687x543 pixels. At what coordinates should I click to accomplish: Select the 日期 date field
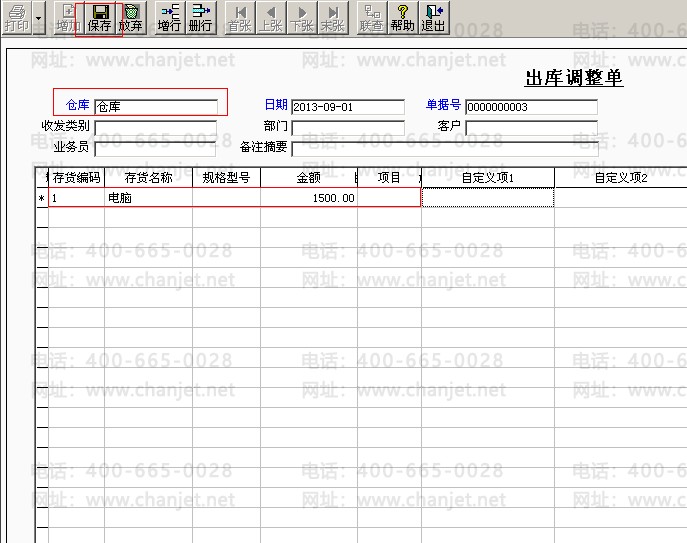[x=348, y=107]
